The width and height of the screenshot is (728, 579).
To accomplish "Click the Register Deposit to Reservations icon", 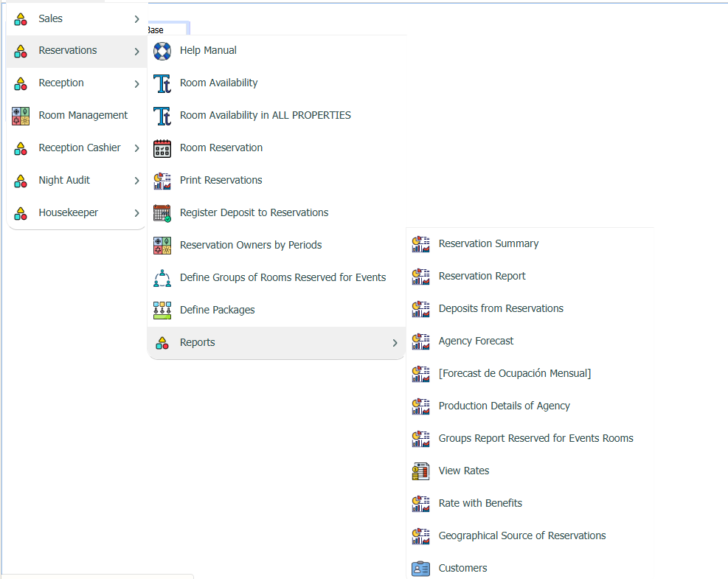I will point(162,213).
